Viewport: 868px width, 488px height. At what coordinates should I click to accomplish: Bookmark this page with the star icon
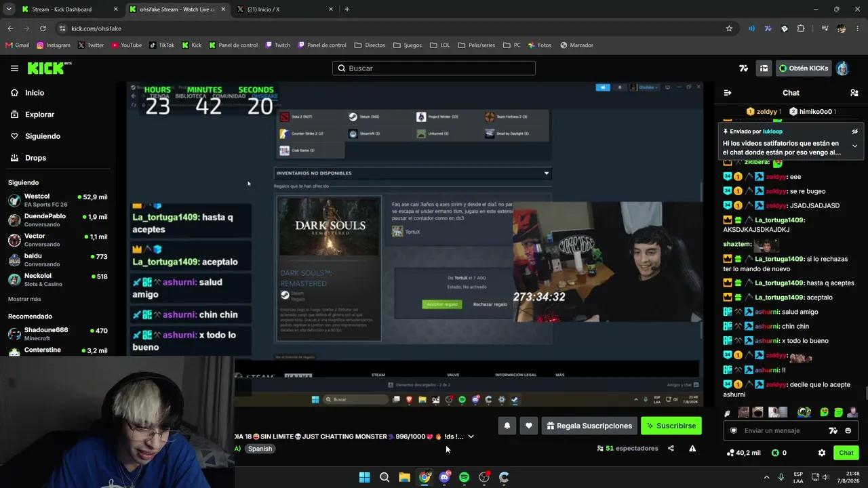(729, 28)
